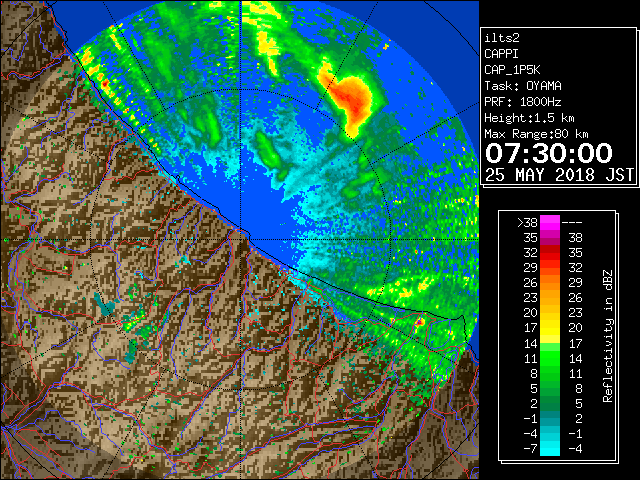Image resolution: width=640 pixels, height=480 pixels.
Task: Click the 'Reflectivity in dBZ' legend title
Action: pos(608,336)
